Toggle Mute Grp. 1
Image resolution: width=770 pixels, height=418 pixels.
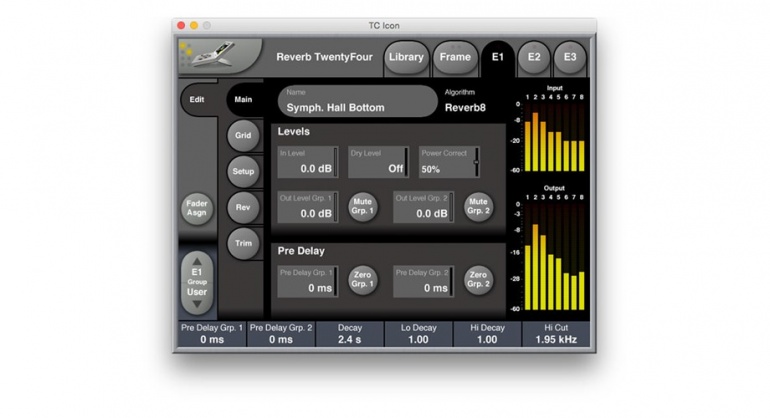point(362,206)
